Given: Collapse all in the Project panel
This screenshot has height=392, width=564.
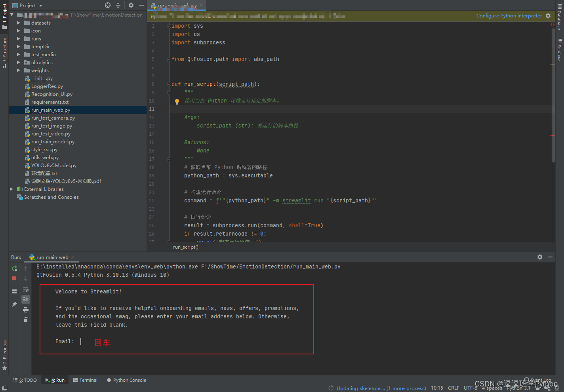Looking at the screenshot, I should (118, 5).
